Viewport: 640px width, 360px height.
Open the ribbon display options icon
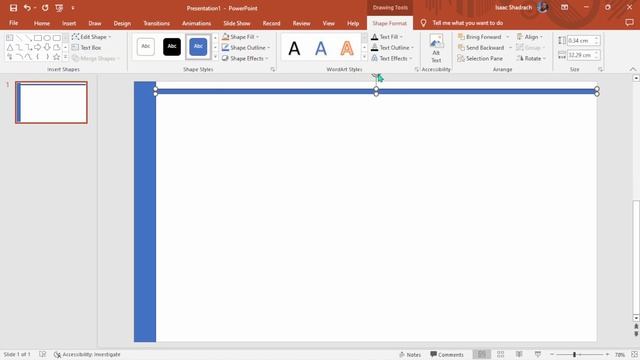(x=564, y=7)
